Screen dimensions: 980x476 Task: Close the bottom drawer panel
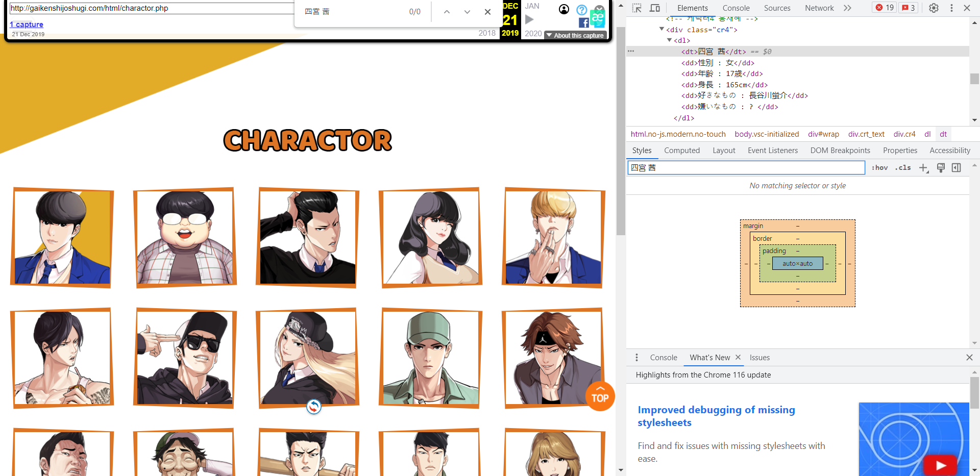969,358
